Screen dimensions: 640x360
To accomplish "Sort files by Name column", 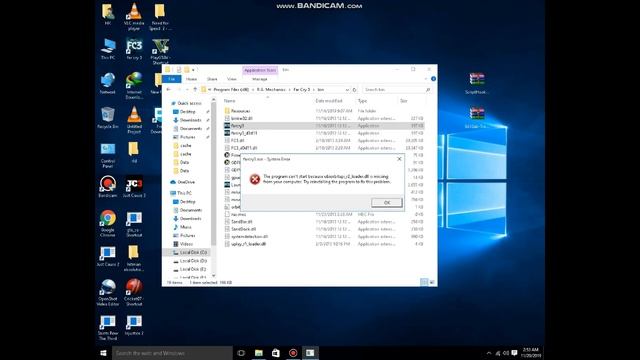I will point(229,101).
